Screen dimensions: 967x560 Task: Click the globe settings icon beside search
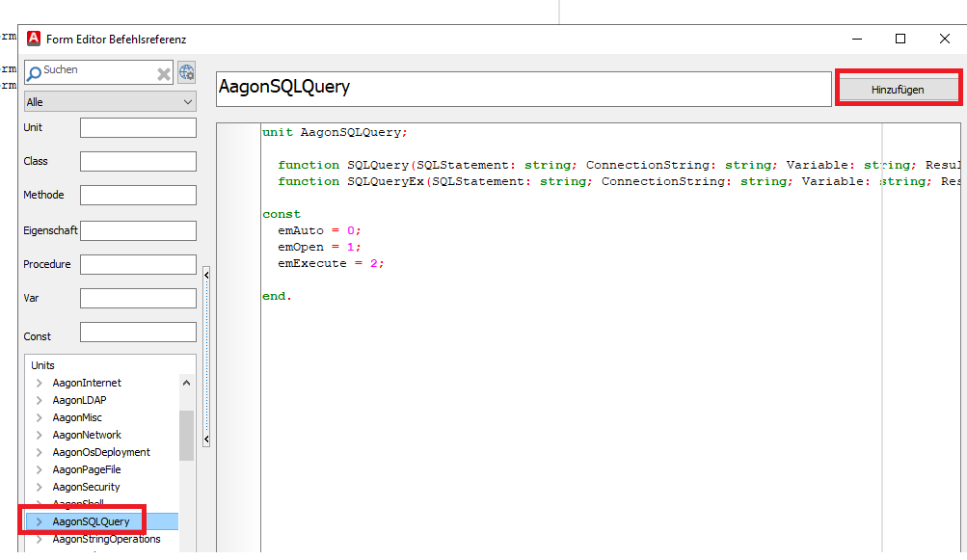click(x=186, y=72)
